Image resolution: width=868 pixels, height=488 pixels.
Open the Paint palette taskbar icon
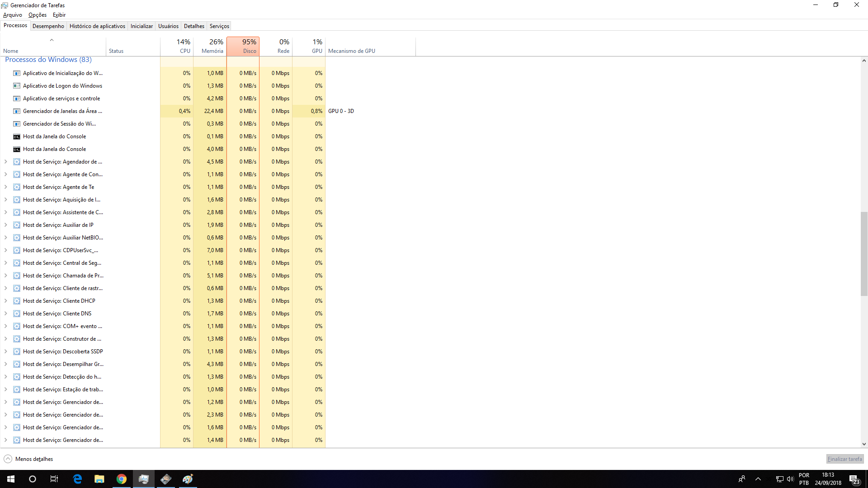tap(188, 479)
